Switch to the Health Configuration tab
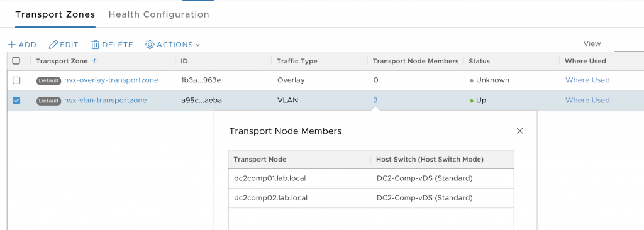 [x=159, y=14]
